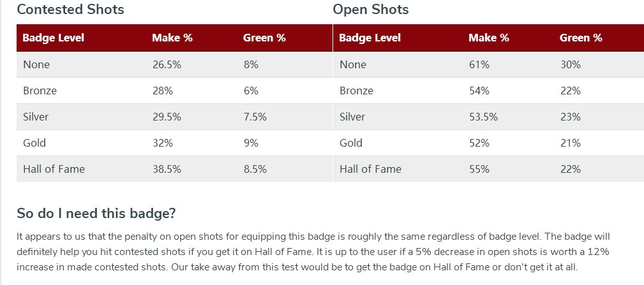Click the Contested Shots heading
Screen dimensions: 644x285
pos(70,10)
